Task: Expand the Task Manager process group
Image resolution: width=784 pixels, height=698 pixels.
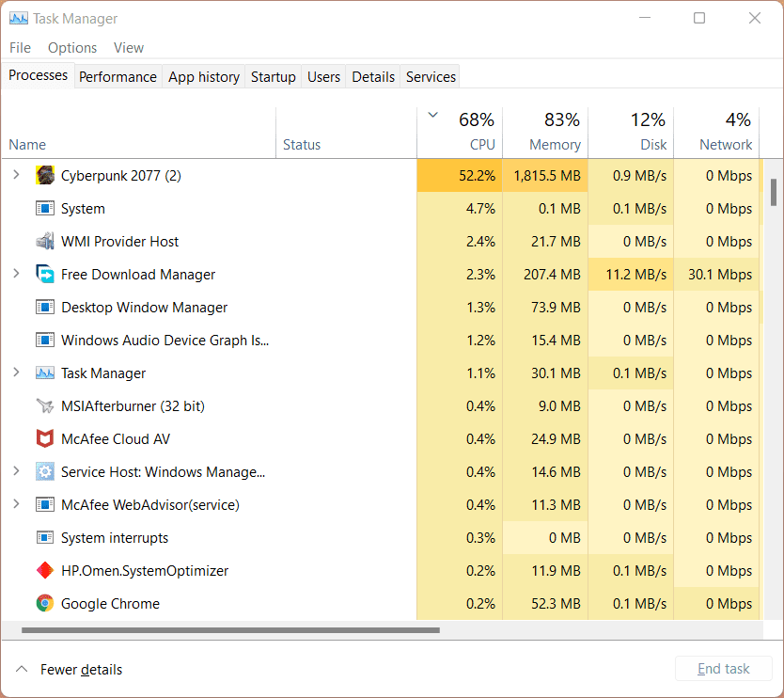Action: (x=17, y=373)
